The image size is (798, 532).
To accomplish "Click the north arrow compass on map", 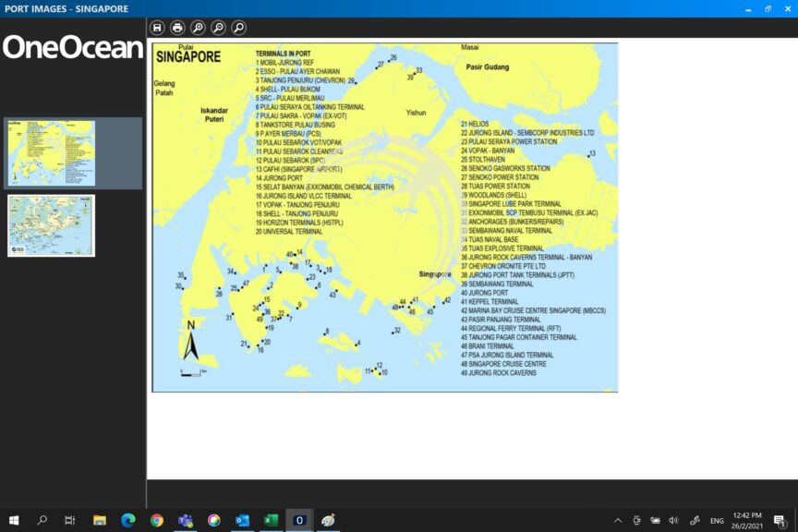I will point(191,340).
